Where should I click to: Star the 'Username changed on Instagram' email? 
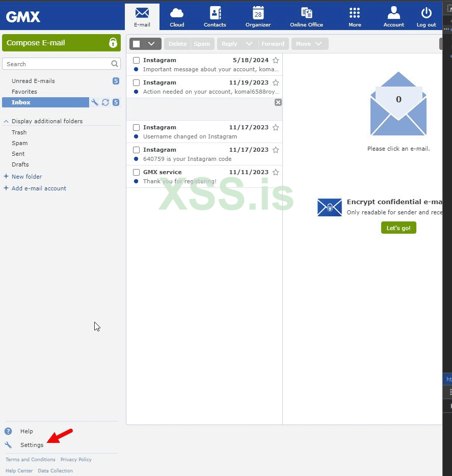point(276,127)
